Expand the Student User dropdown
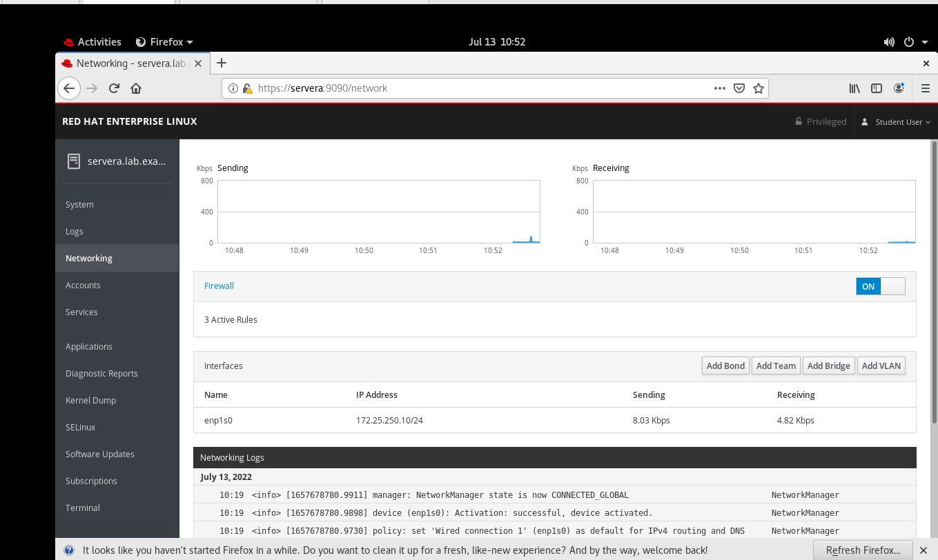This screenshot has width=938, height=560. click(897, 122)
